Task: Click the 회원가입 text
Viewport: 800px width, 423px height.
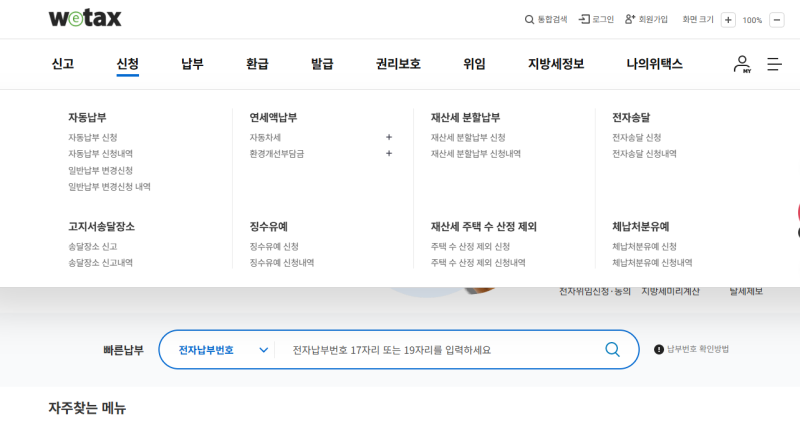Action: 653,19
